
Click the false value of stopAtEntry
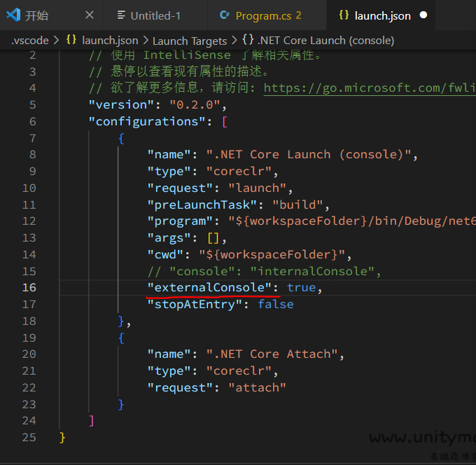click(x=276, y=305)
